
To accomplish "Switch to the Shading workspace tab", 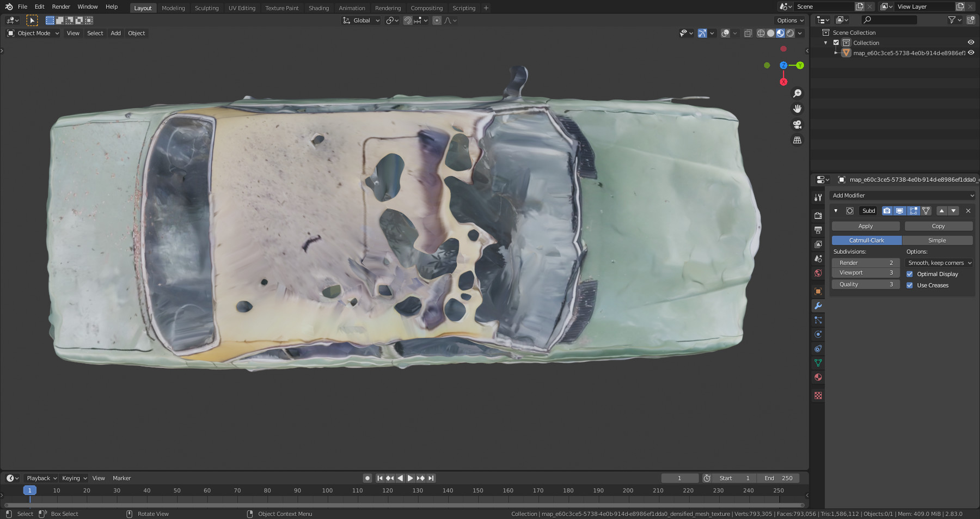I will point(318,8).
